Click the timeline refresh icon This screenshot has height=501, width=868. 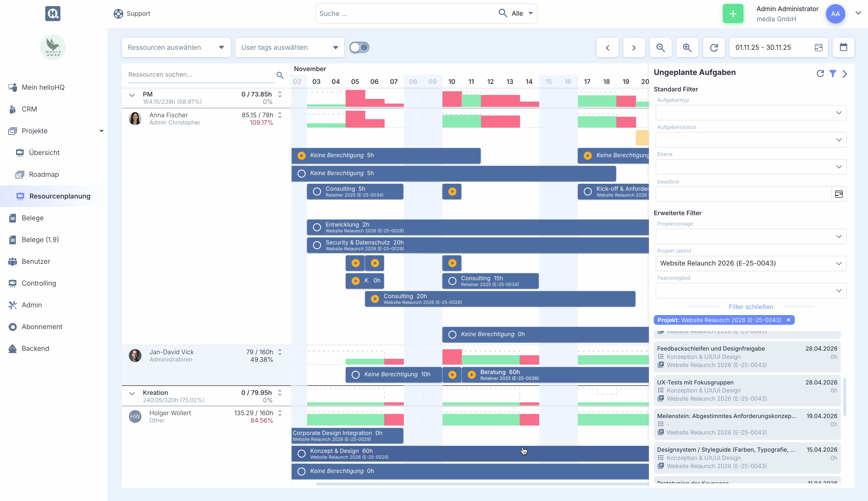pos(714,47)
